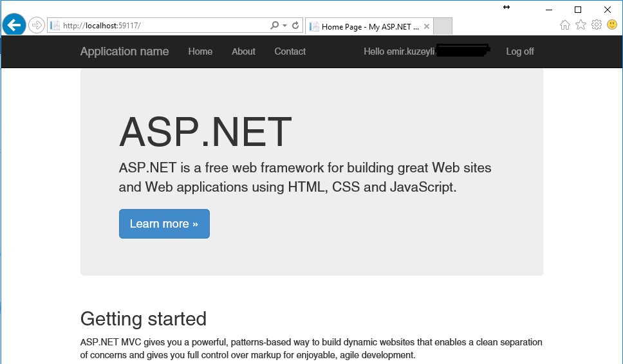Minimize the browser window

point(549,10)
